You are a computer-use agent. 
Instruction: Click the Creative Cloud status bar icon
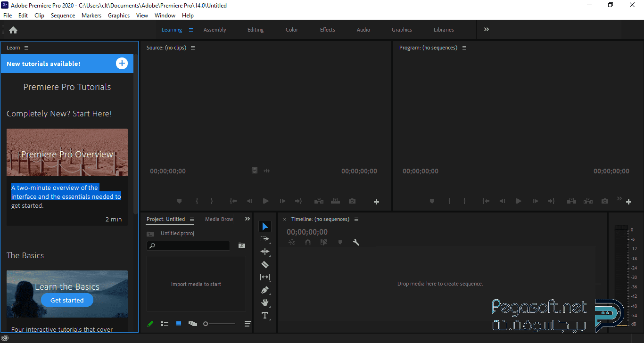point(5,338)
